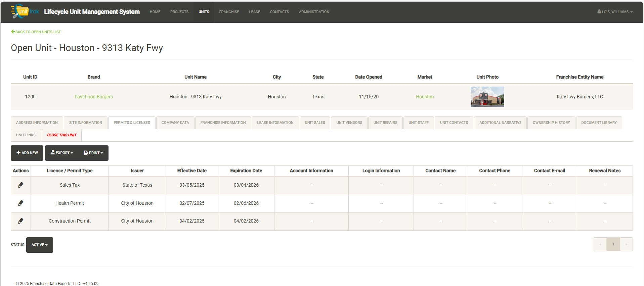Image resolution: width=644 pixels, height=286 pixels.
Task: Open the Houston market link
Action: coord(425,97)
